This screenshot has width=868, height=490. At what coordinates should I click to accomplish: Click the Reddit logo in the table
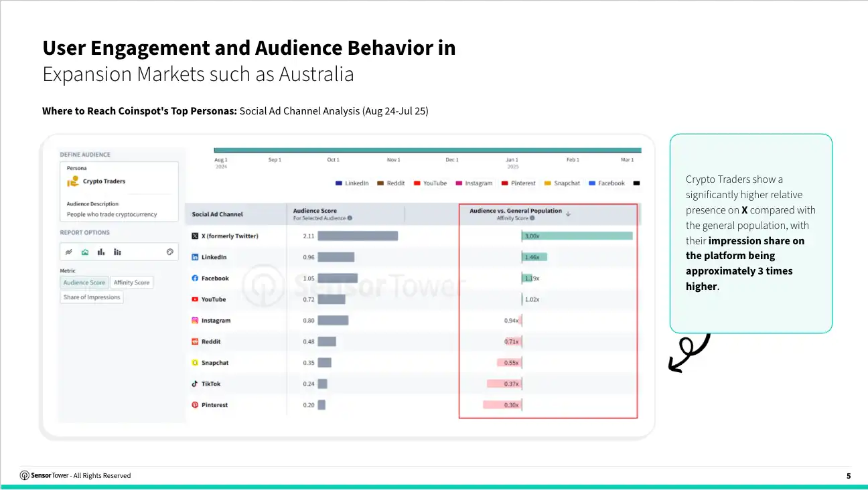coord(195,341)
